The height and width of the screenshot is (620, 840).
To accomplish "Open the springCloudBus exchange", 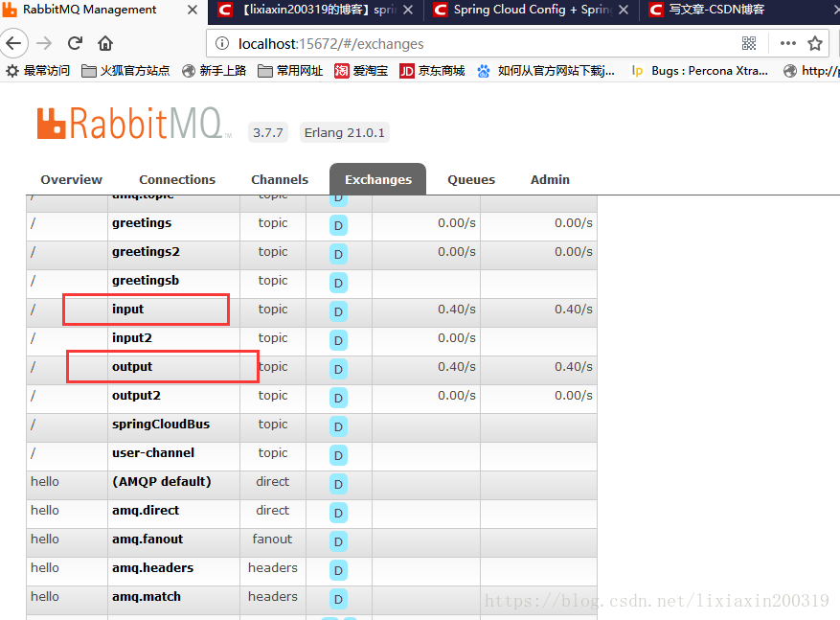I will click(161, 424).
